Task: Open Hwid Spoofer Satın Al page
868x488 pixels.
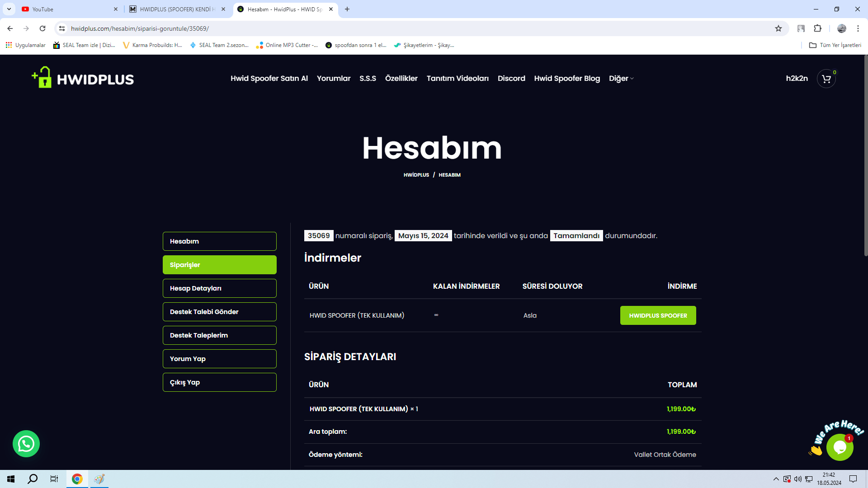Action: tap(269, 79)
